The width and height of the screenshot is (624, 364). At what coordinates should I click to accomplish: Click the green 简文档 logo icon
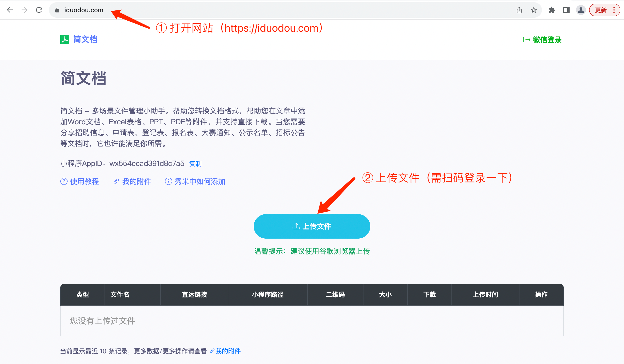[x=65, y=39]
